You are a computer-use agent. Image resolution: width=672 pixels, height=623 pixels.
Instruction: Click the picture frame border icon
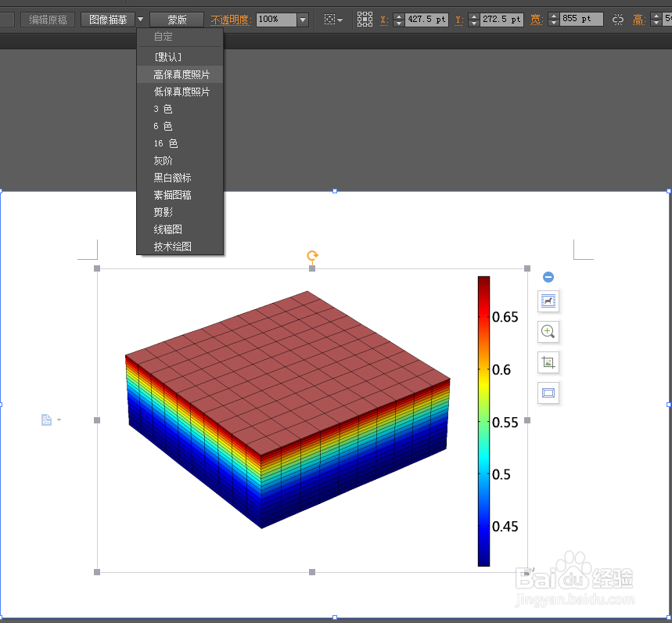[548, 393]
